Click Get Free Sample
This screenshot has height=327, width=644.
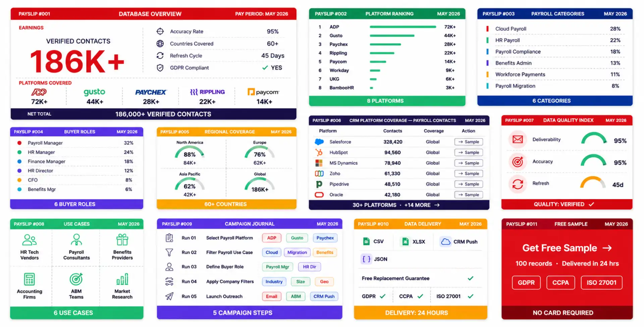[x=567, y=248]
